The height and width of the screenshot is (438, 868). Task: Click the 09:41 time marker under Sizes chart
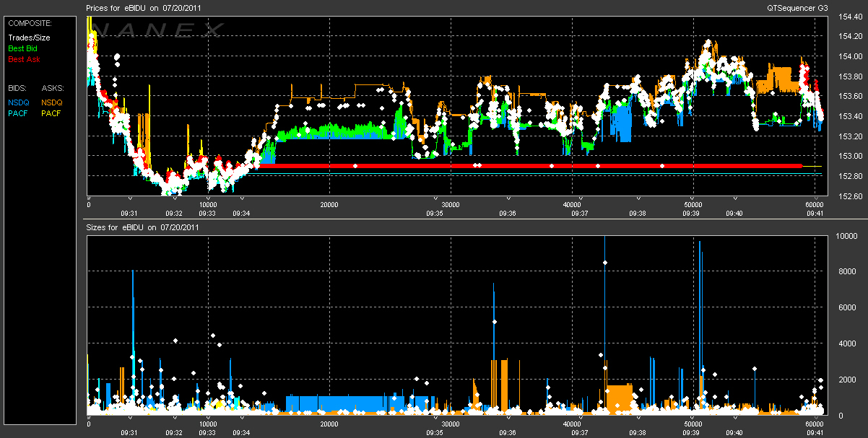pos(815,433)
